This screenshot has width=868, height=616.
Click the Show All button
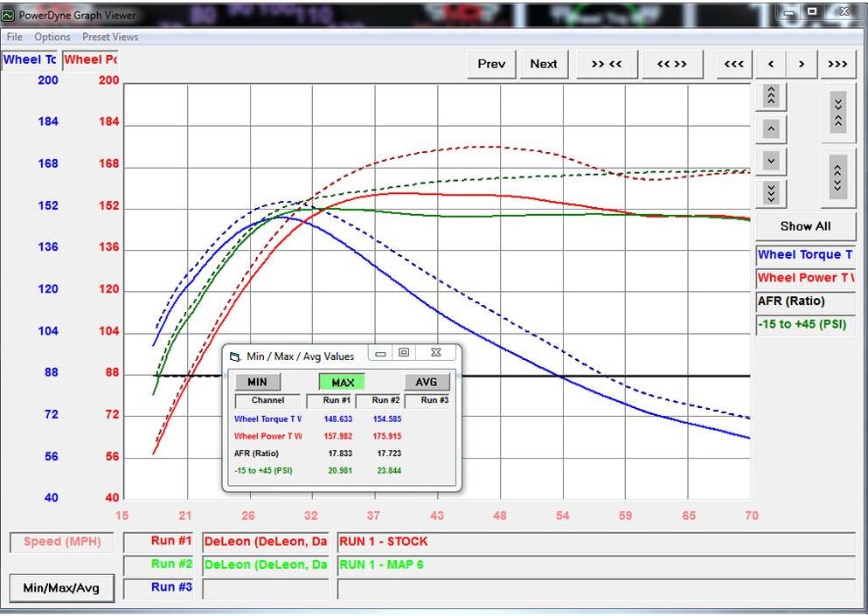coord(805,226)
